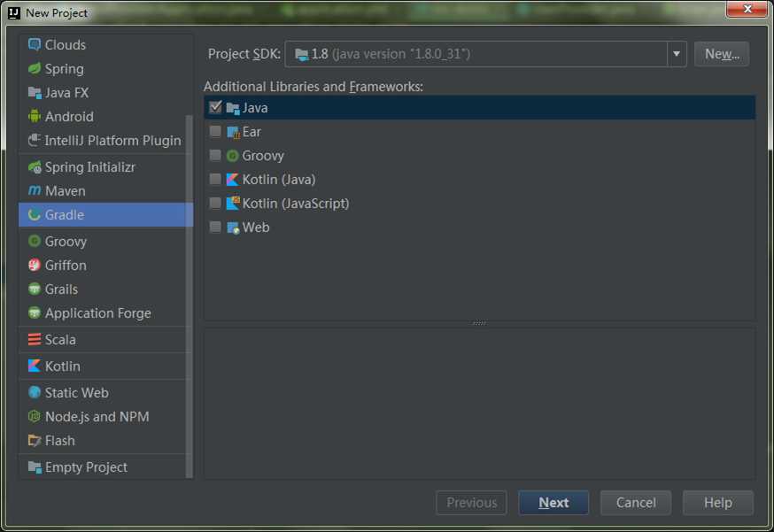Click the Application Forge icon
Image resolution: width=774 pixels, height=532 pixels.
[34, 312]
